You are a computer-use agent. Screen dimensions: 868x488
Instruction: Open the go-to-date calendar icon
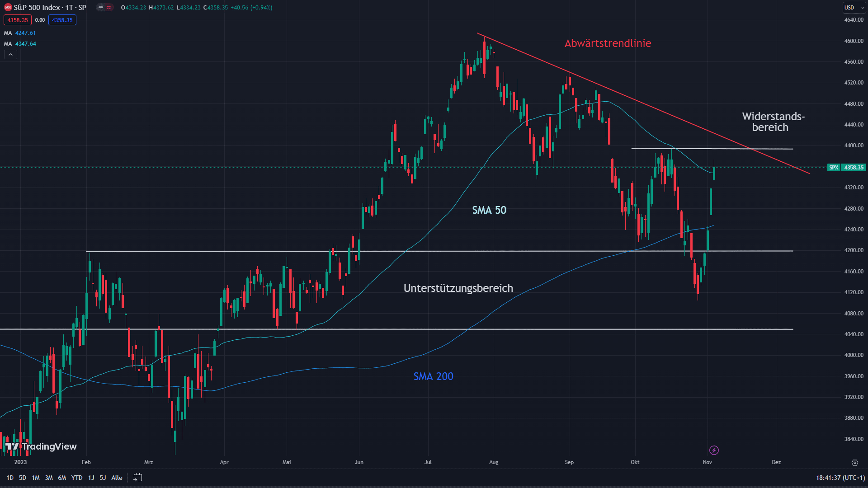point(138,478)
